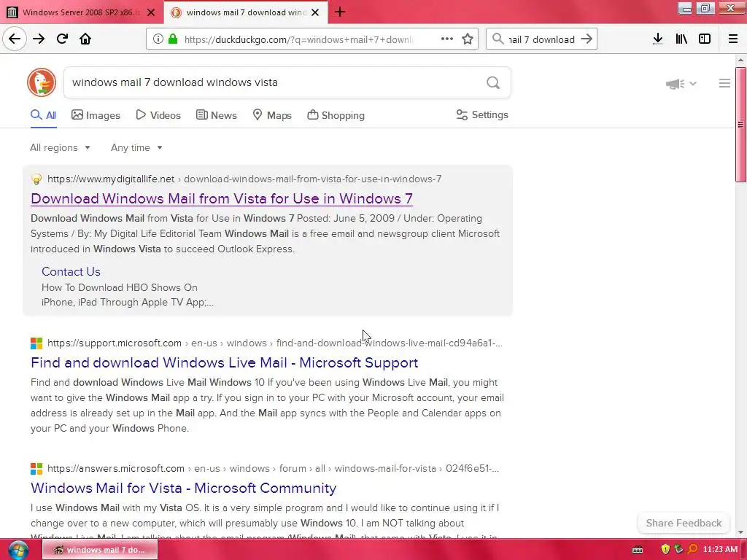Screen dimensions: 747x560
Task: Switch to Shopping results
Action: pos(336,115)
